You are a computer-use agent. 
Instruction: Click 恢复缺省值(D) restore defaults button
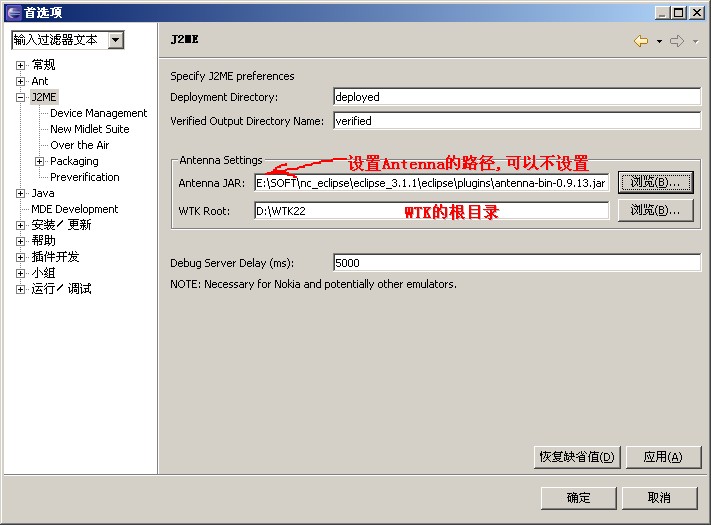click(x=577, y=457)
